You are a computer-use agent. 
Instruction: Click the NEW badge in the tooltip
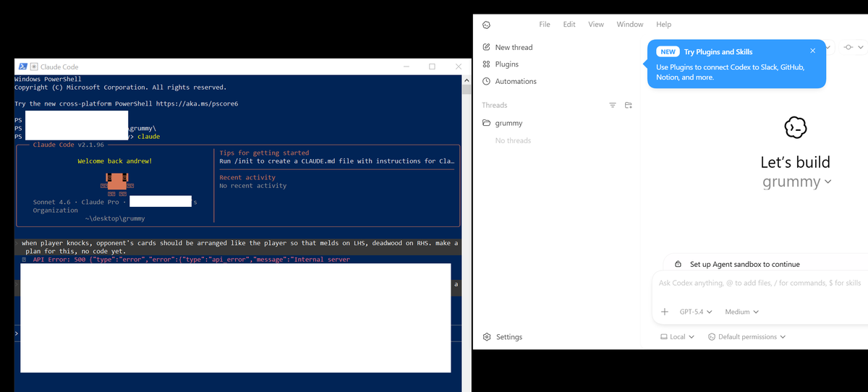(668, 52)
